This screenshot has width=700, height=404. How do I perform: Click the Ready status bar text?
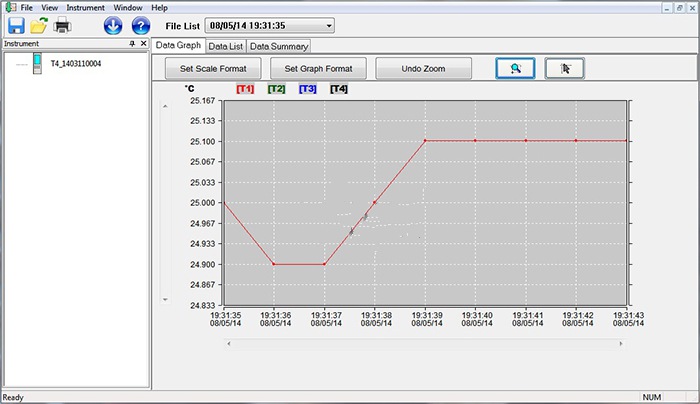tap(13, 397)
